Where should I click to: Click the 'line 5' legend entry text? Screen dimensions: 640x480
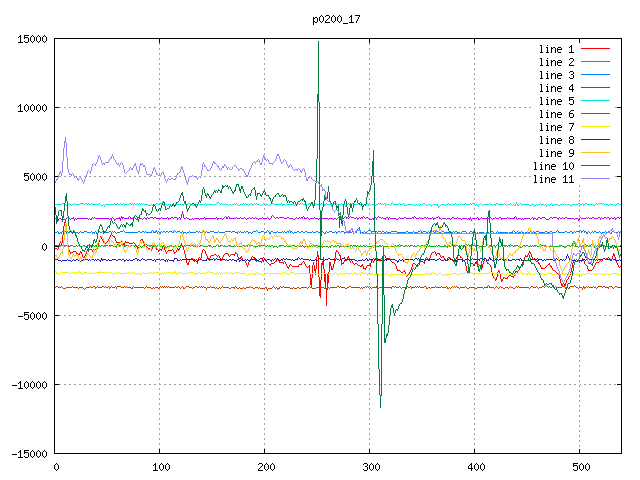coord(556,101)
